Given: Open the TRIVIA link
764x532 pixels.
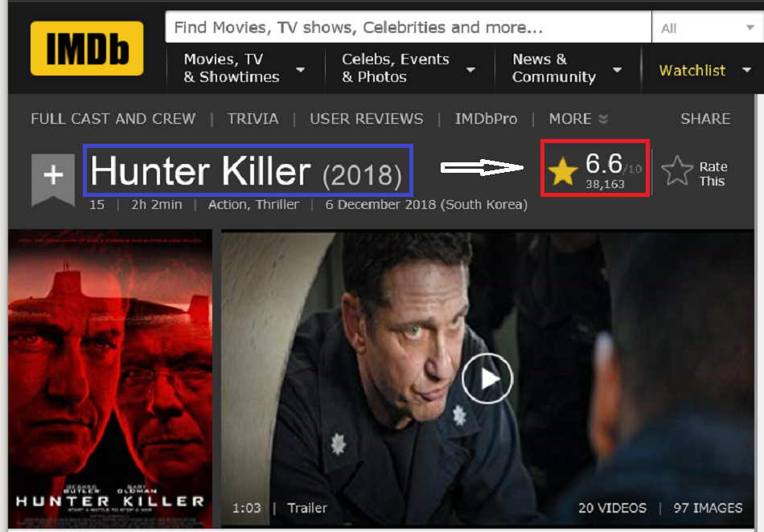Looking at the screenshot, I should (x=253, y=119).
